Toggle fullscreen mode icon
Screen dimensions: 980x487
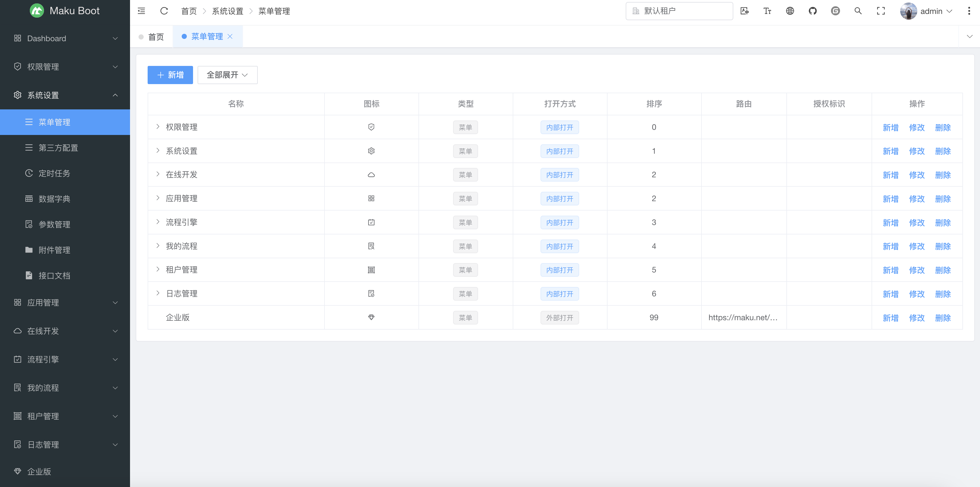click(x=881, y=11)
